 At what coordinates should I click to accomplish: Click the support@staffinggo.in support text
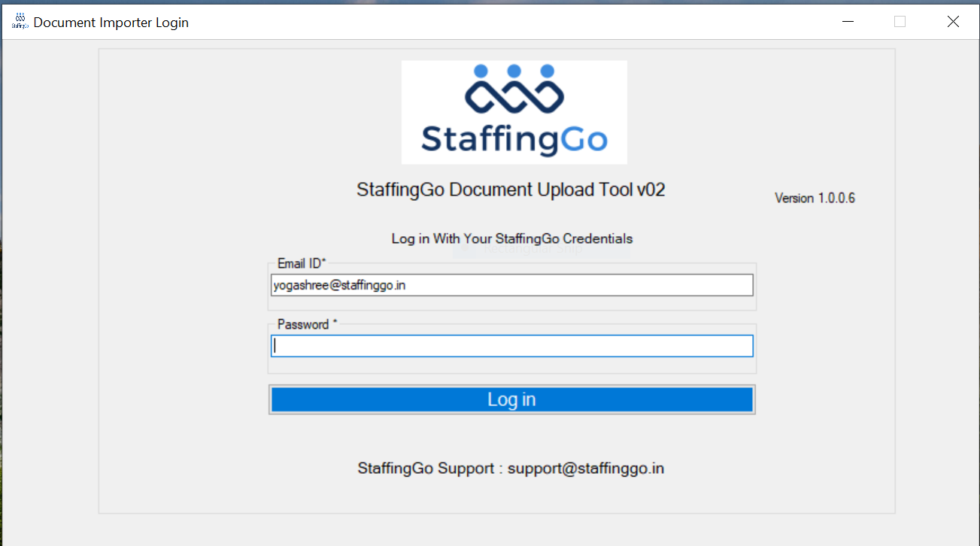586,469
